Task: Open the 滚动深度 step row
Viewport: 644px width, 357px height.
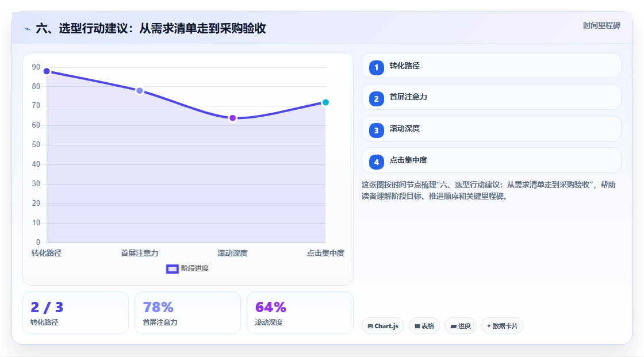Action: click(x=491, y=129)
